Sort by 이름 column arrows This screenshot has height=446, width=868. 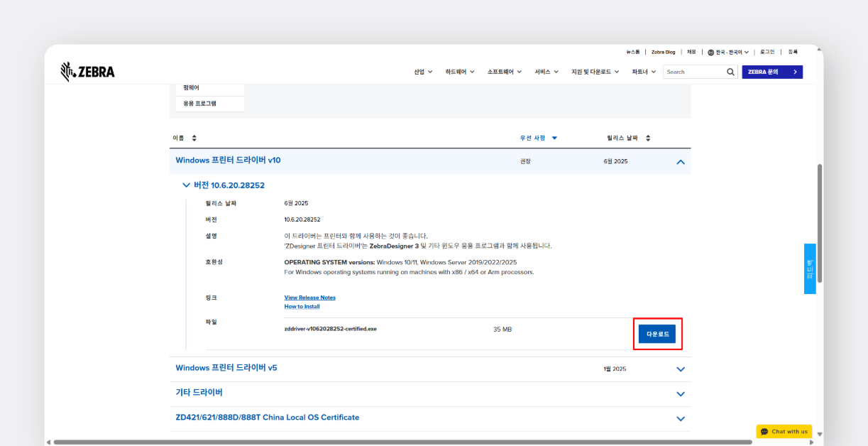coord(194,138)
